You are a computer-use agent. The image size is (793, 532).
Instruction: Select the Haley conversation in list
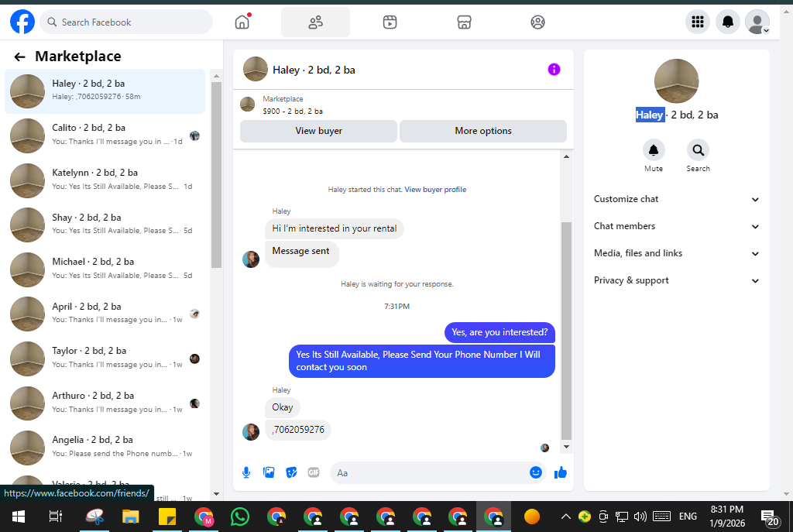[x=105, y=91]
